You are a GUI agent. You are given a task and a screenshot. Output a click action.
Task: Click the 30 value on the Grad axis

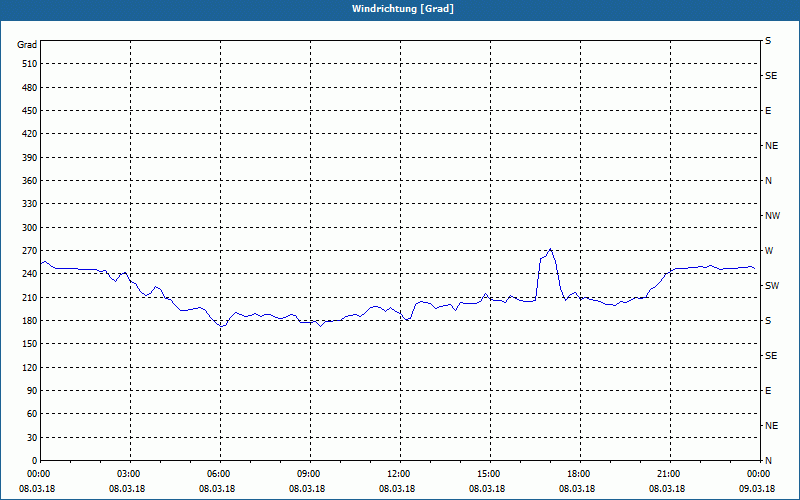point(32,438)
